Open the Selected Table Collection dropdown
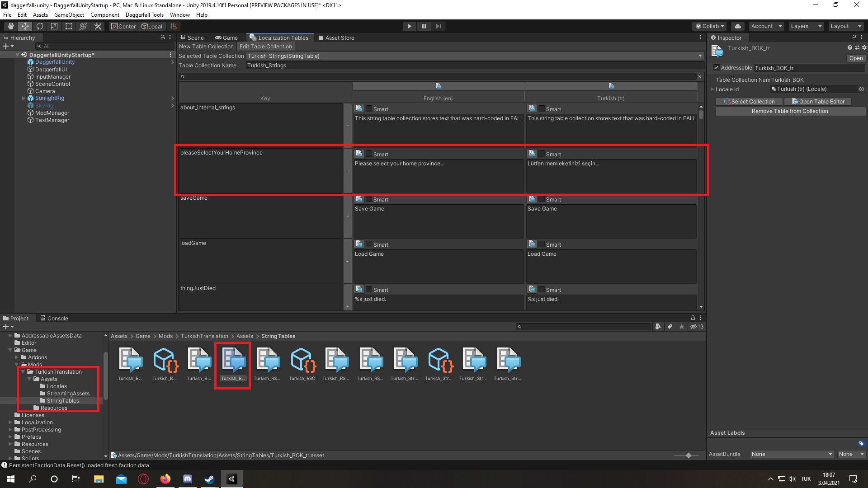Image resolution: width=868 pixels, height=488 pixels. (x=475, y=56)
